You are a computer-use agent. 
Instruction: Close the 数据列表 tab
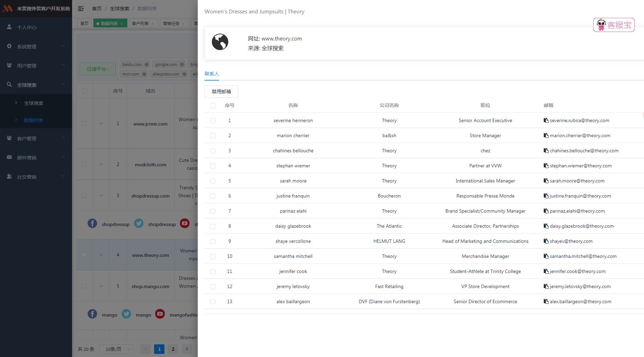tap(122, 24)
